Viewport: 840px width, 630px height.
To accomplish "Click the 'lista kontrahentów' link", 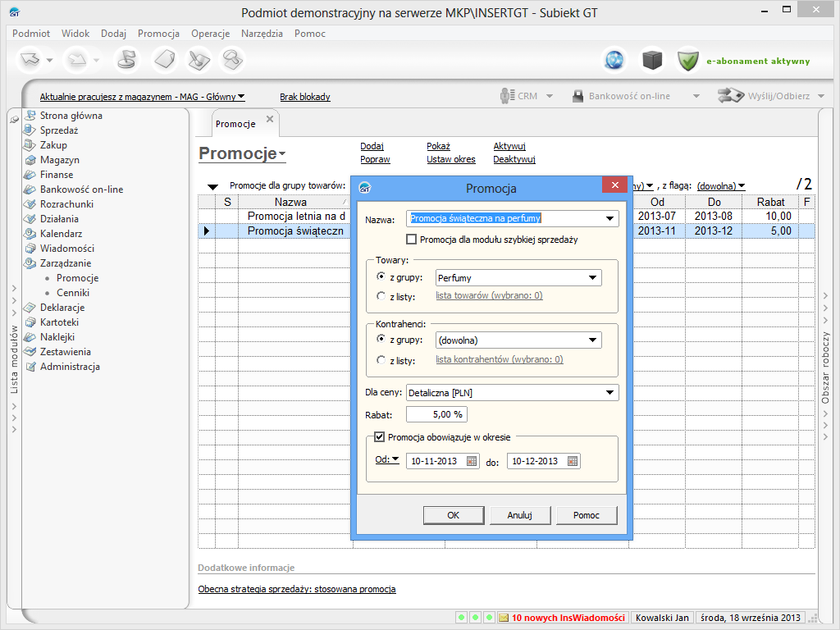I will pyautogui.click(x=499, y=359).
